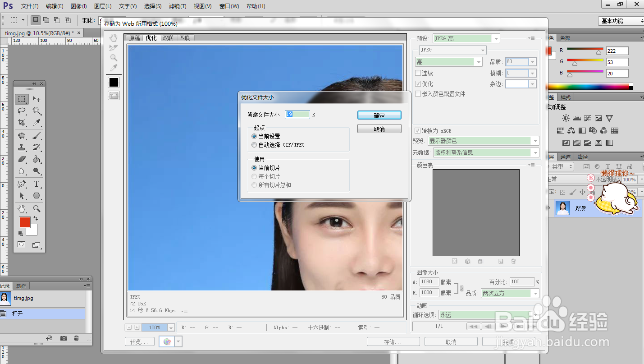Click the red foreground color swatch in toolbox

coord(24,221)
